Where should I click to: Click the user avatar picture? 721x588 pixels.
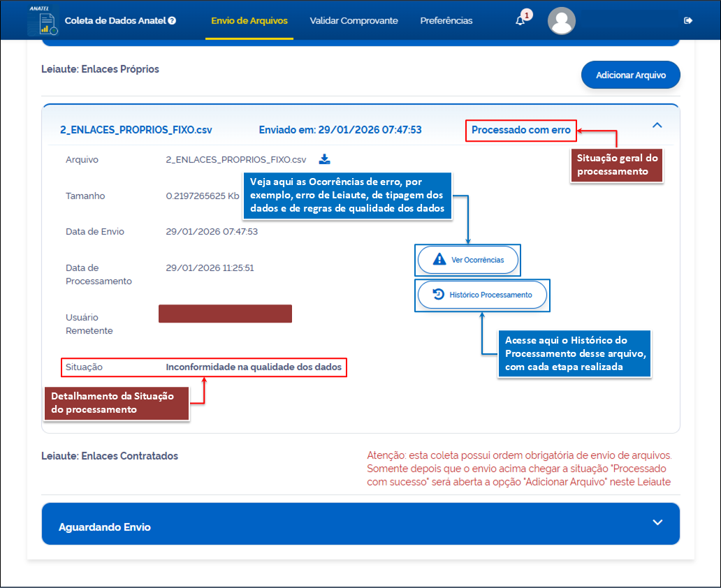point(562,21)
